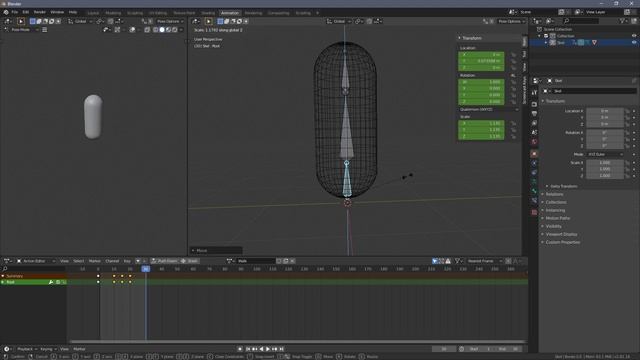Click the Scale X field in Object properties
Viewport: 640px width, 360px height.
tap(605, 162)
